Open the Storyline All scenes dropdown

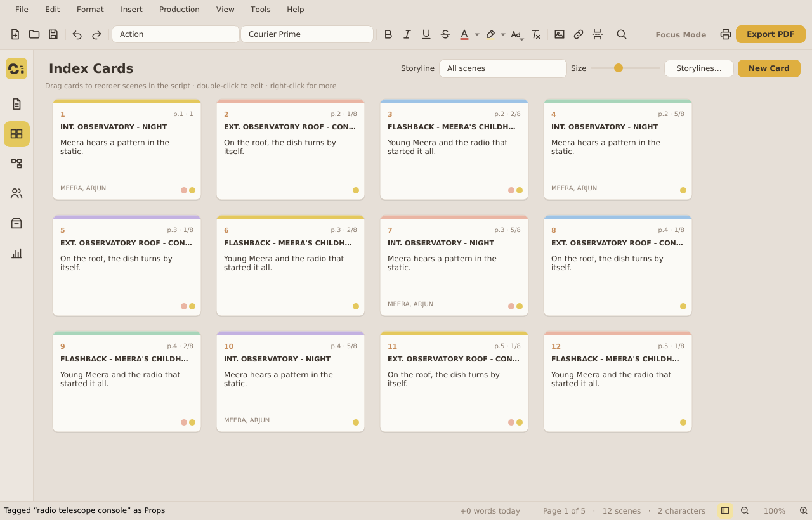click(x=503, y=68)
